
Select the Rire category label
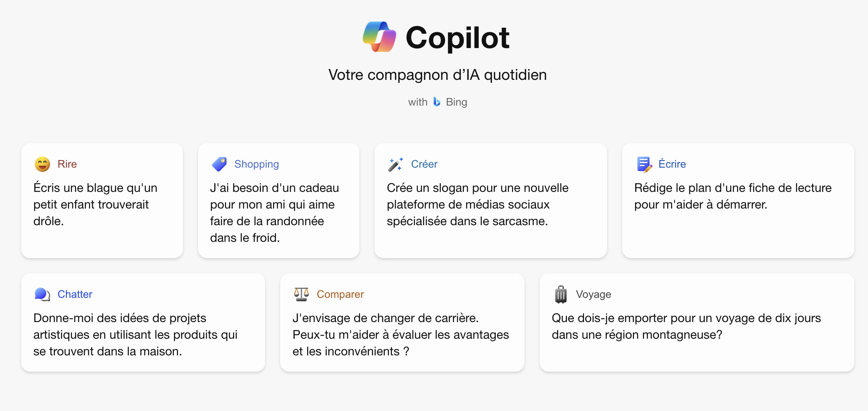point(67,164)
